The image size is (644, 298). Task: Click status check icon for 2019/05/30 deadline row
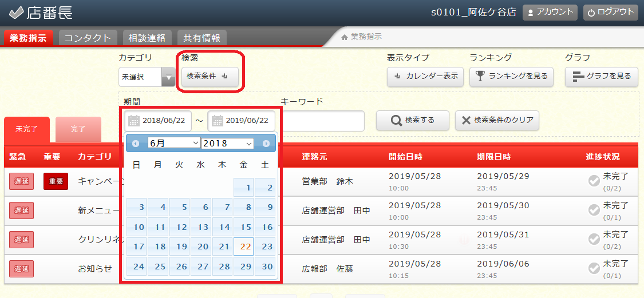click(x=594, y=210)
